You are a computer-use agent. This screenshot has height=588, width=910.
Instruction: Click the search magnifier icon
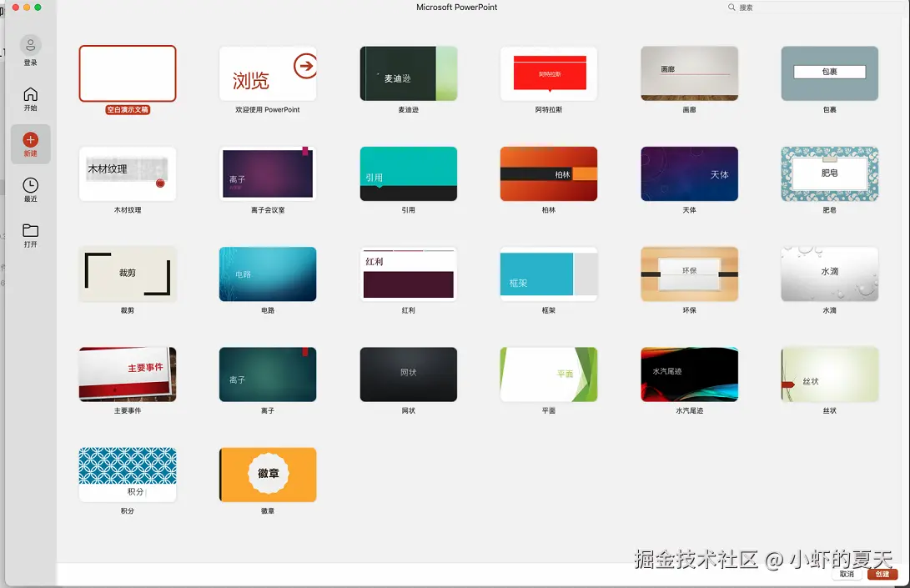tap(732, 8)
